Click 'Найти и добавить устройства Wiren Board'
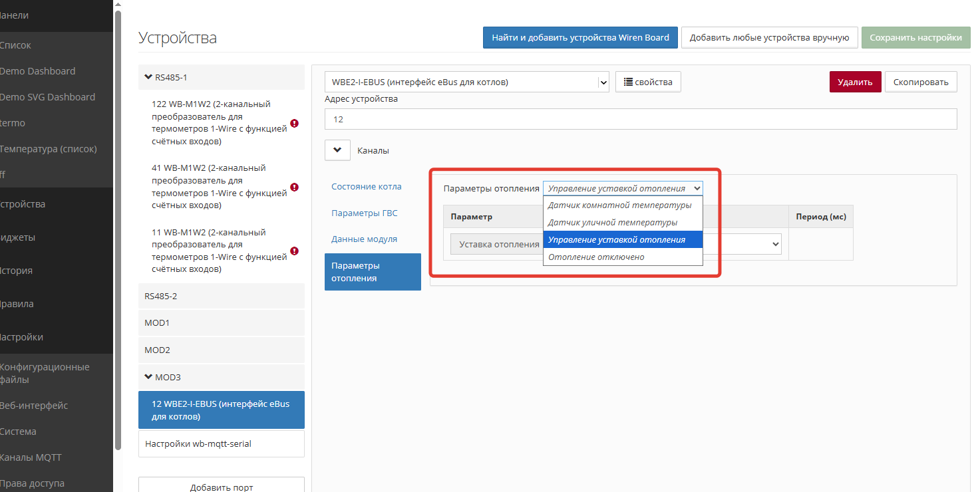This screenshot has height=492, width=980. (x=580, y=38)
